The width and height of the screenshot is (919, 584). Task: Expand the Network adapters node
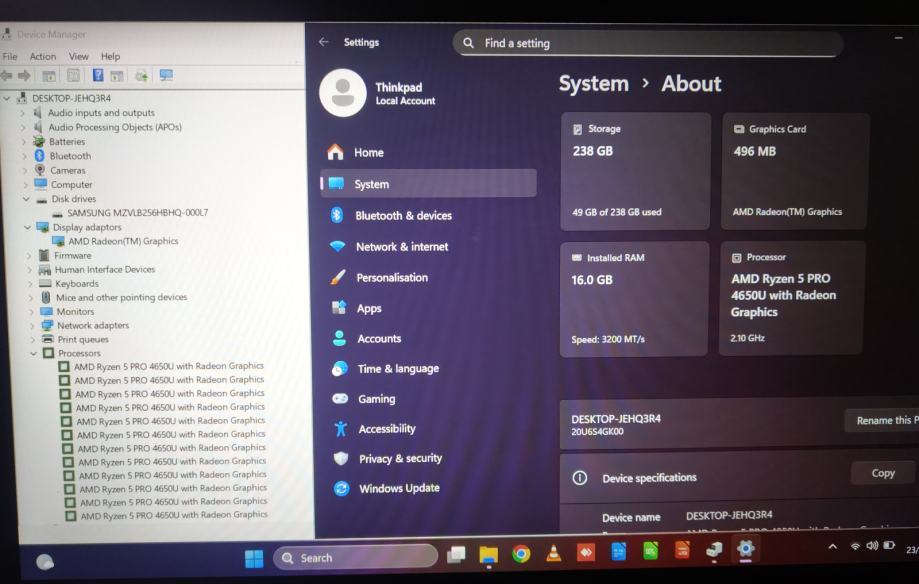click(x=32, y=325)
